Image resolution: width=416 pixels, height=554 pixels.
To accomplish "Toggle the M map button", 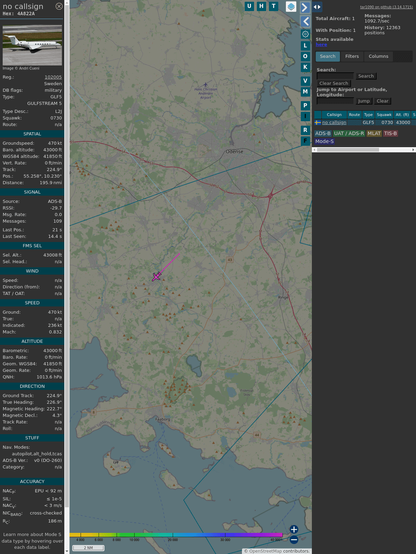I will 305,92.
